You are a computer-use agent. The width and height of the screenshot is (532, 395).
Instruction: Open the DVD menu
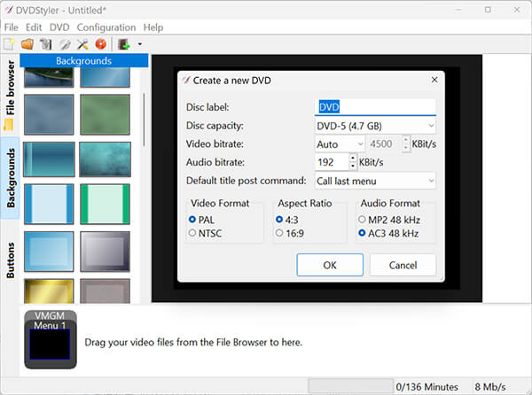59,27
